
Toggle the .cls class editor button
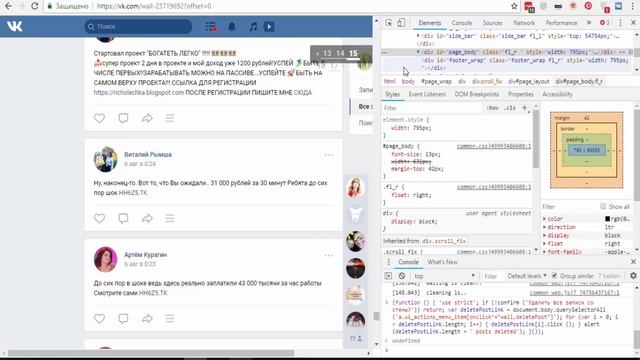509,108
